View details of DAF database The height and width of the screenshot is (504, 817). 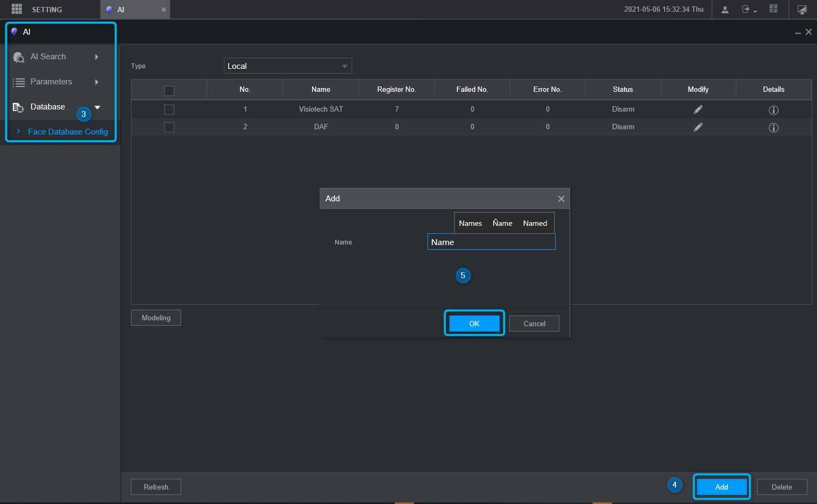pos(773,128)
